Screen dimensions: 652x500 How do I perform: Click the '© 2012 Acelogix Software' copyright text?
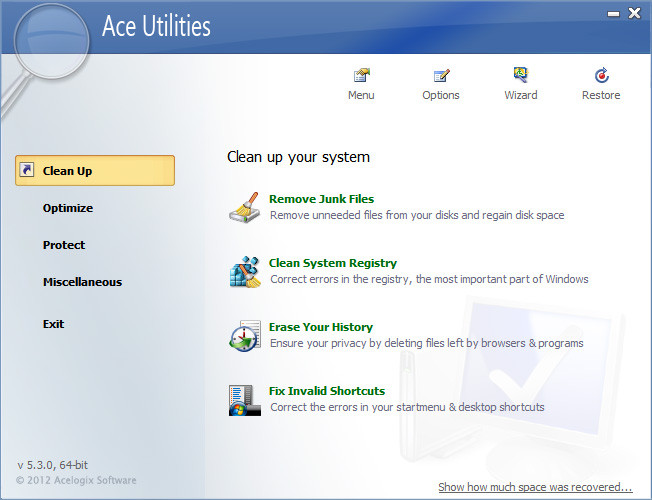[76, 480]
